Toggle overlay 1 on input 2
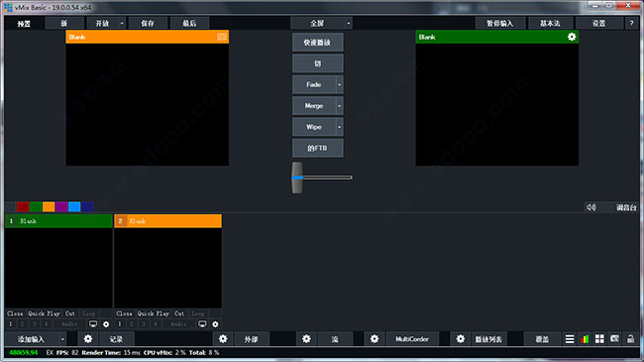Screen dimensions: 644x362 (x=120, y=324)
